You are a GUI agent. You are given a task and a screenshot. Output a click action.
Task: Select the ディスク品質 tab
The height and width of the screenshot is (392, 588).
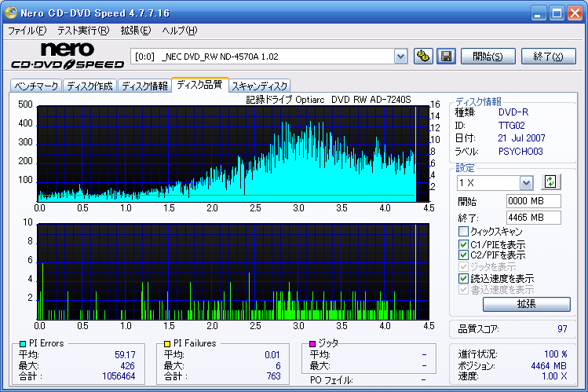tap(199, 85)
